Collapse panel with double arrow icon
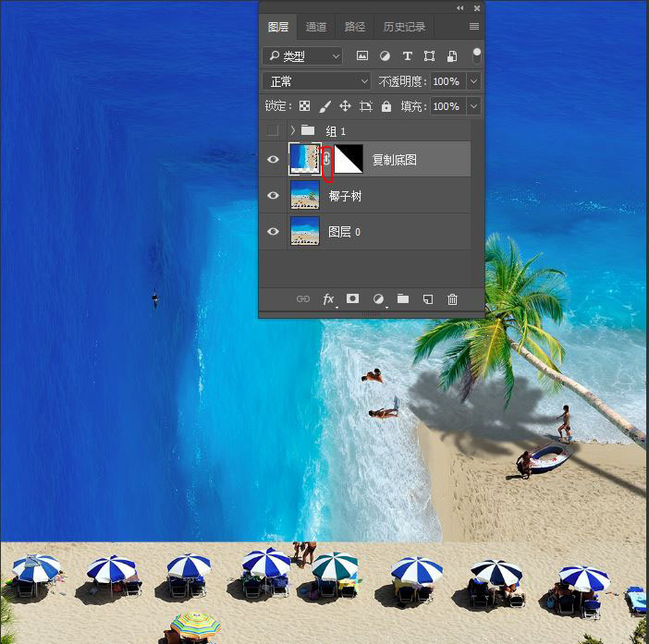This screenshot has width=649, height=644. tap(459, 8)
